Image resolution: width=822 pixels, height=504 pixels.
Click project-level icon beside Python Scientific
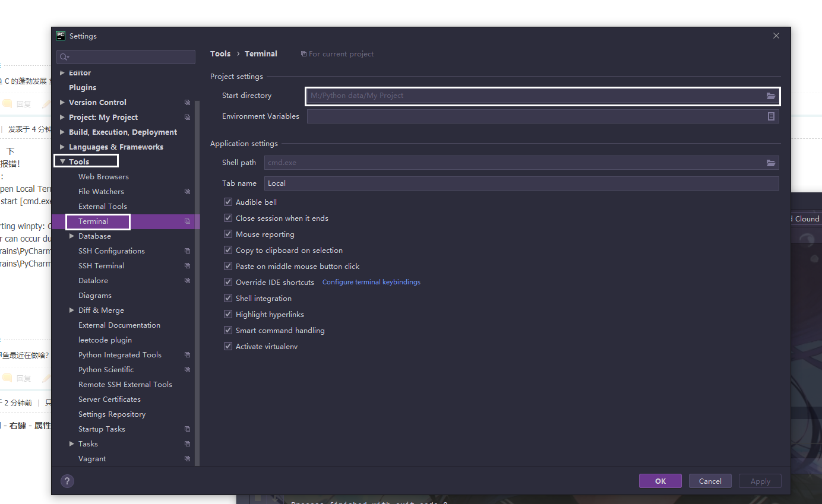tap(187, 370)
